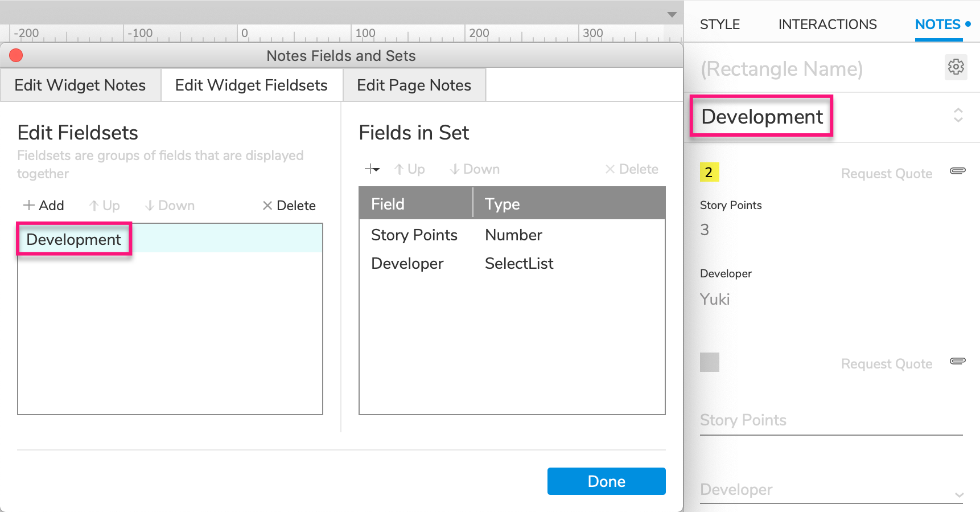The image size is (980, 512).
Task: Open the Edit Page Notes tab
Action: click(414, 85)
